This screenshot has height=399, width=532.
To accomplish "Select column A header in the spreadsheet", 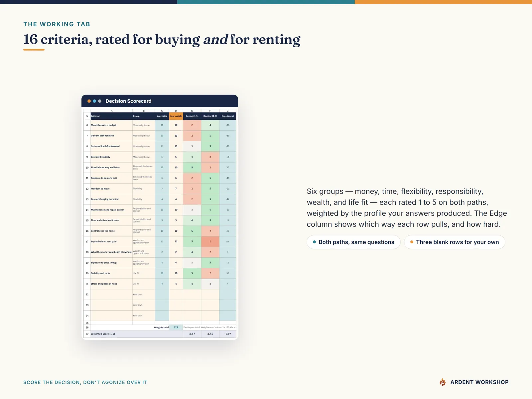I will tap(111, 111).
